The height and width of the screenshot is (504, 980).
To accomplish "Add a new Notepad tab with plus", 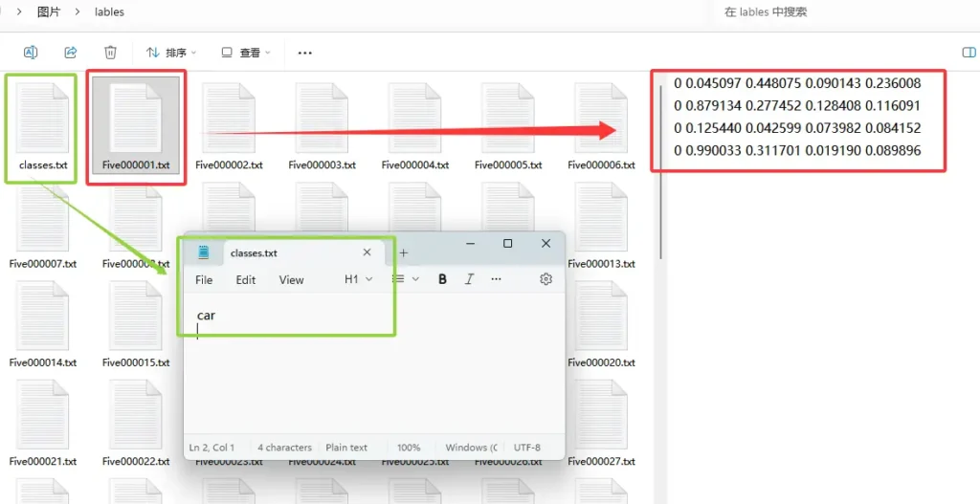I will coord(404,252).
